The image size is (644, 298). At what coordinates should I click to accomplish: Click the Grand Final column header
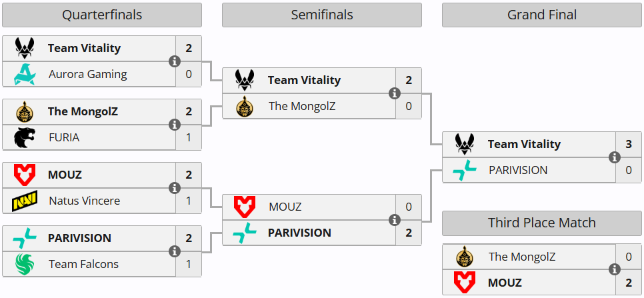coord(542,15)
